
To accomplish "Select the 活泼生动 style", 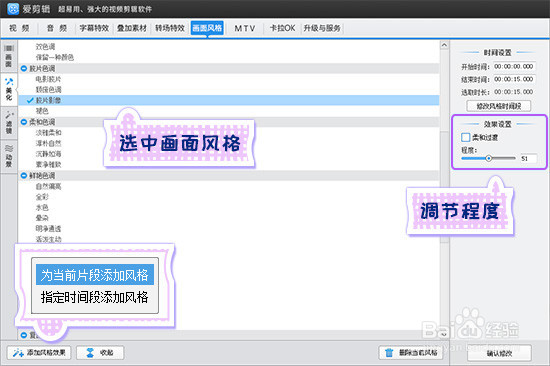I will [48, 239].
